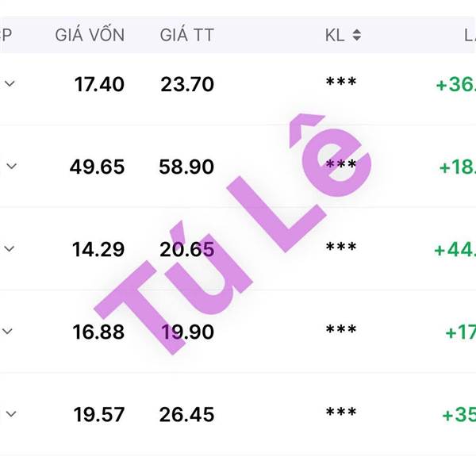Click the cost price 16.88 value

[x=98, y=332]
